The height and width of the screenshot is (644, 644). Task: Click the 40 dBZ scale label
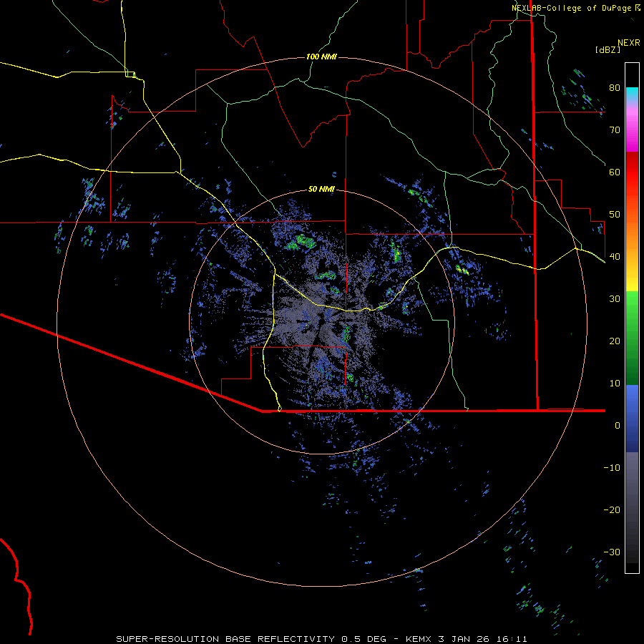click(615, 257)
